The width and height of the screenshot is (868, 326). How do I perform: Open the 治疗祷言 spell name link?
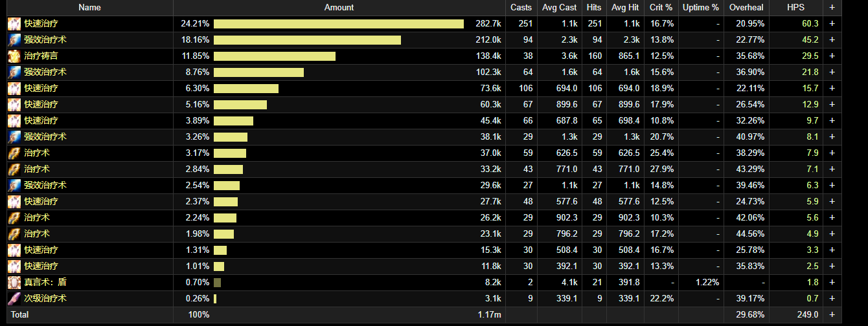(41, 56)
